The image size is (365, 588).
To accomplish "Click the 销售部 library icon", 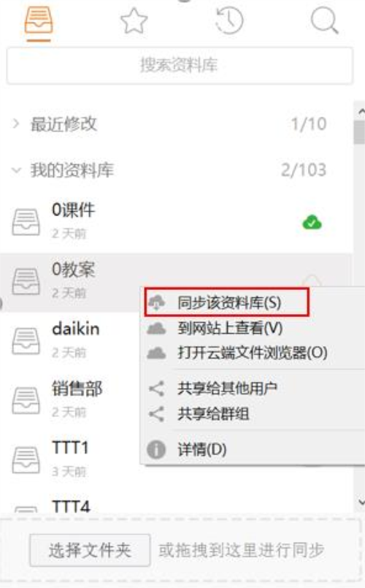I will [x=26, y=400].
